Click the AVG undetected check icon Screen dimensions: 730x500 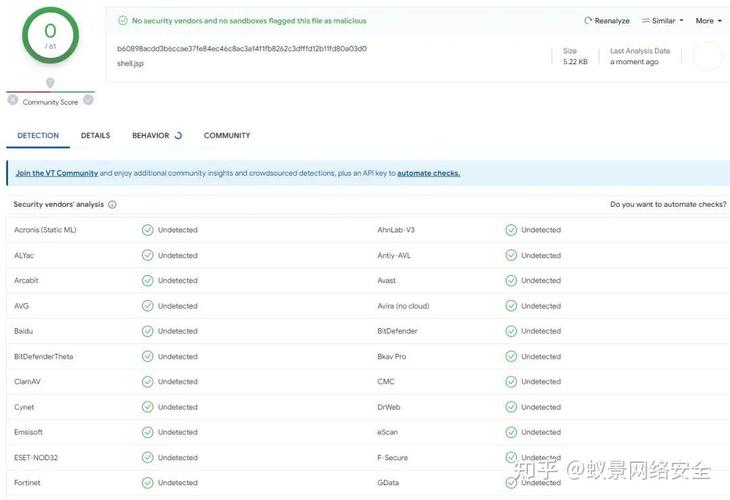coord(148,306)
